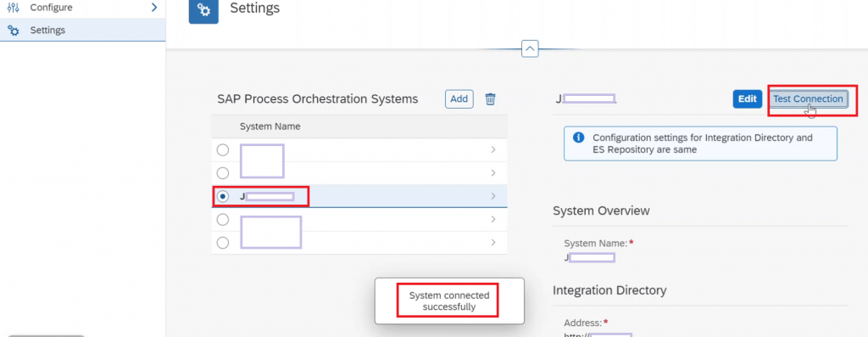Click the Test Connection button
The image size is (868, 337).
coord(808,99)
